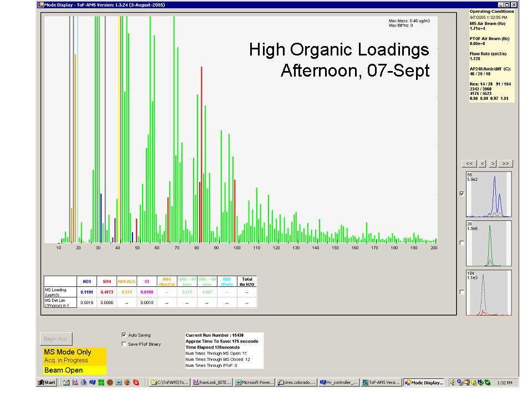The image size is (532, 399).
Task: Select the m/z 58 peak thumbnail plot
Action: (x=488, y=194)
